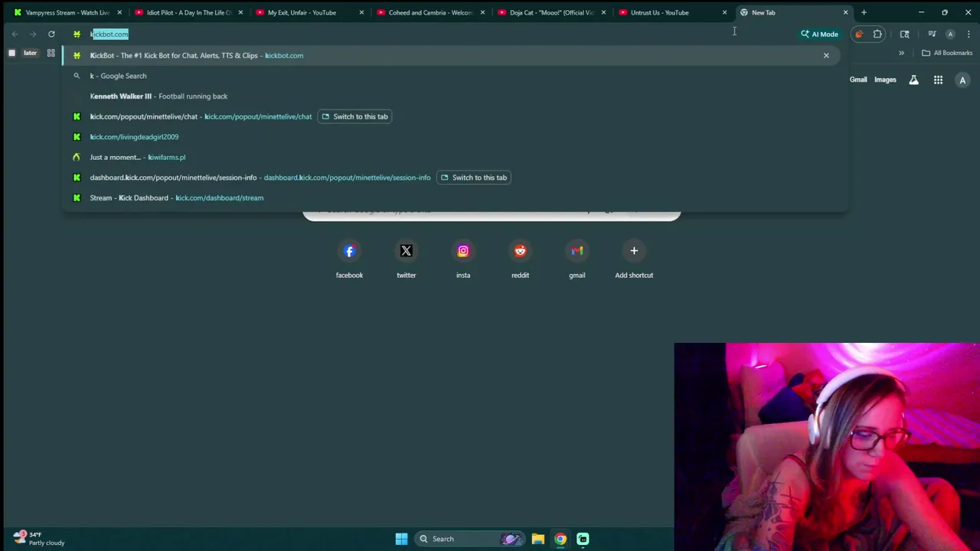This screenshot has width=980, height=551.
Task: Open a new browser tab
Action: point(864,12)
